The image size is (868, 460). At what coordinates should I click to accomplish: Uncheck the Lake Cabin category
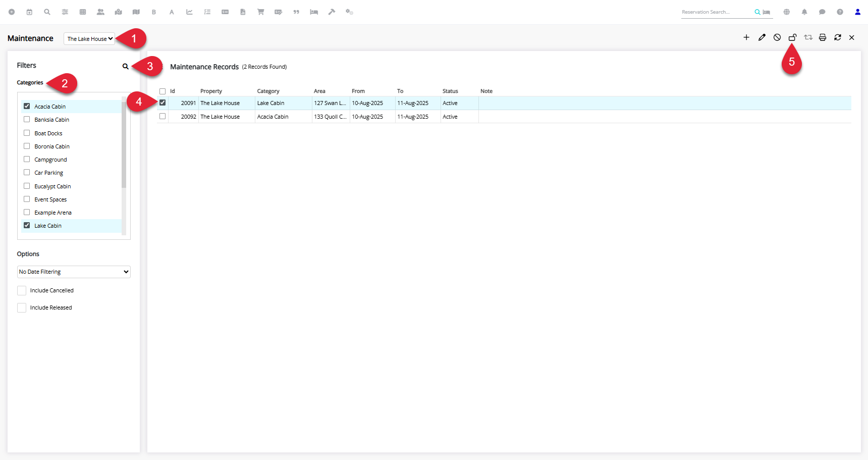tap(27, 225)
